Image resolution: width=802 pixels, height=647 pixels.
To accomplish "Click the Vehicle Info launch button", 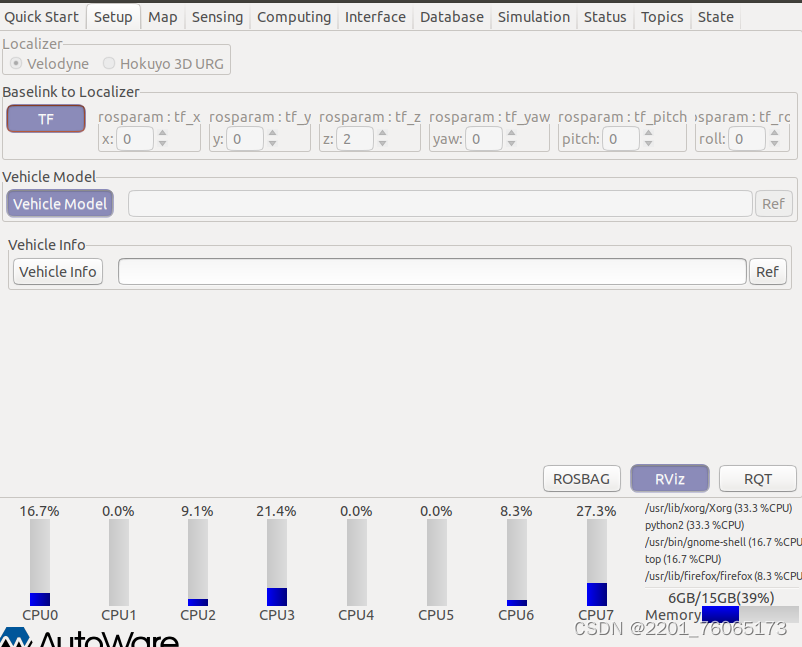I will 57,271.
